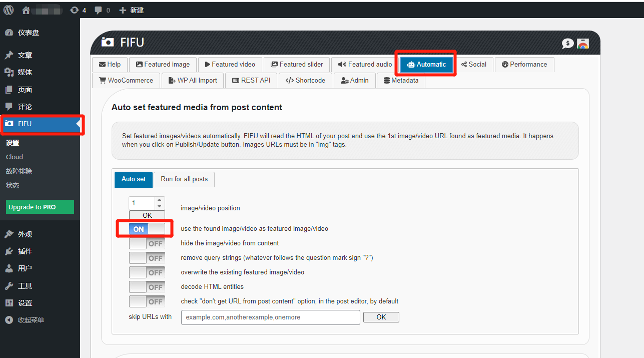Select the Auto set sub-tab
Screen dimensions: 644x358
click(134, 179)
